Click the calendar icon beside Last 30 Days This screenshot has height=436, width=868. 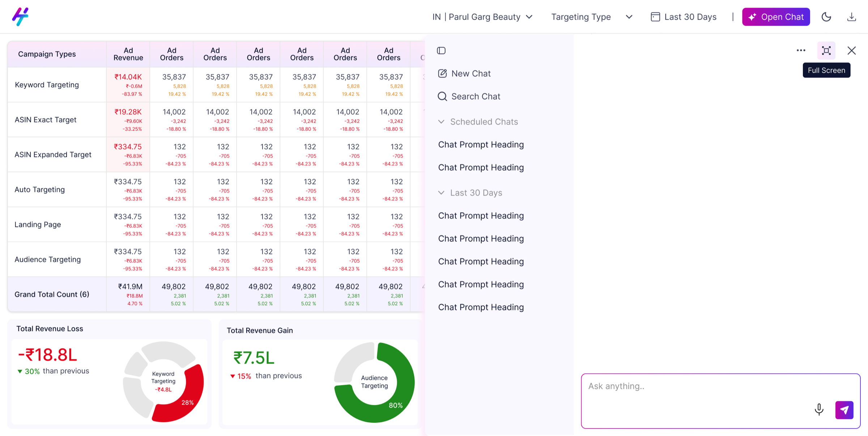(x=655, y=17)
